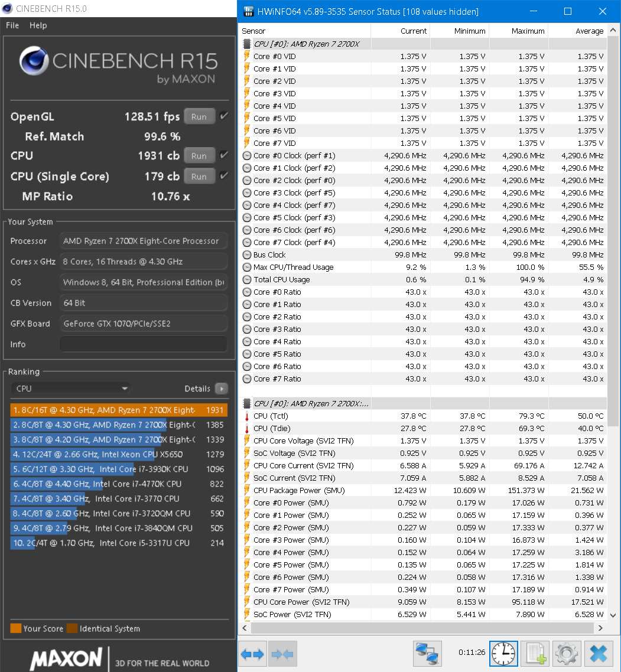Viewport: 621px width, 672px height.
Task: Click the lightning icon beside Core #4 Power (SMU)
Action: [x=246, y=553]
